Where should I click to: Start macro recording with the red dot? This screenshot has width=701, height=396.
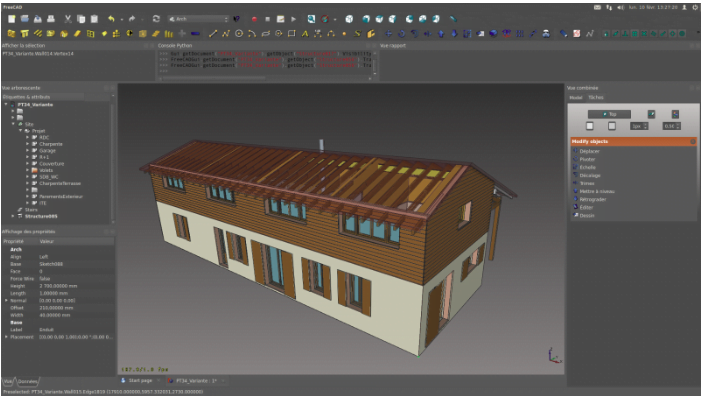tap(254, 19)
